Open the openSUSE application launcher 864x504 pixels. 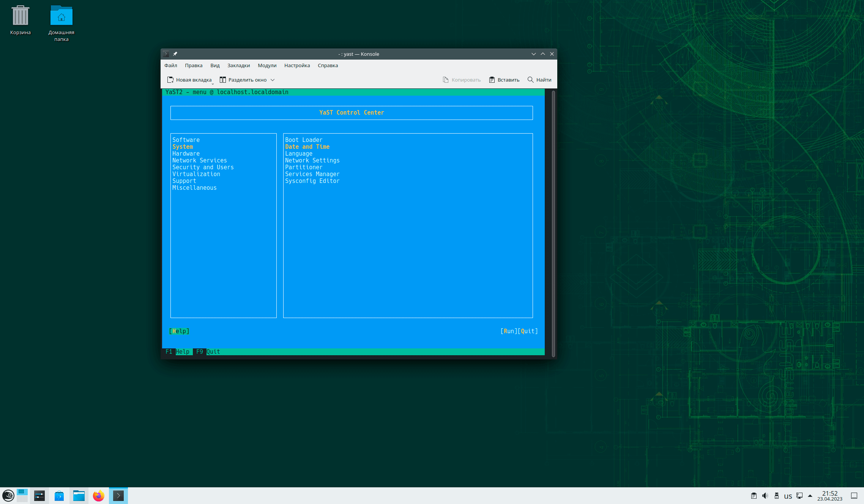click(x=8, y=496)
